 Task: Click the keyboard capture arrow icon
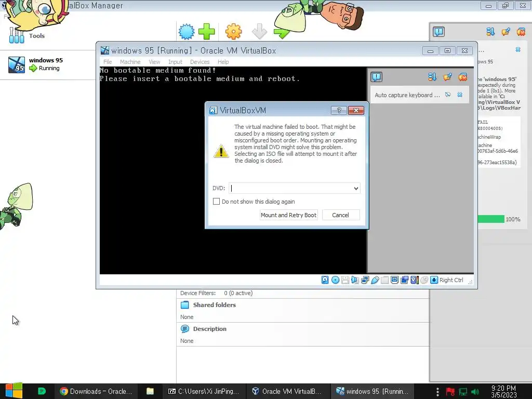(434, 280)
